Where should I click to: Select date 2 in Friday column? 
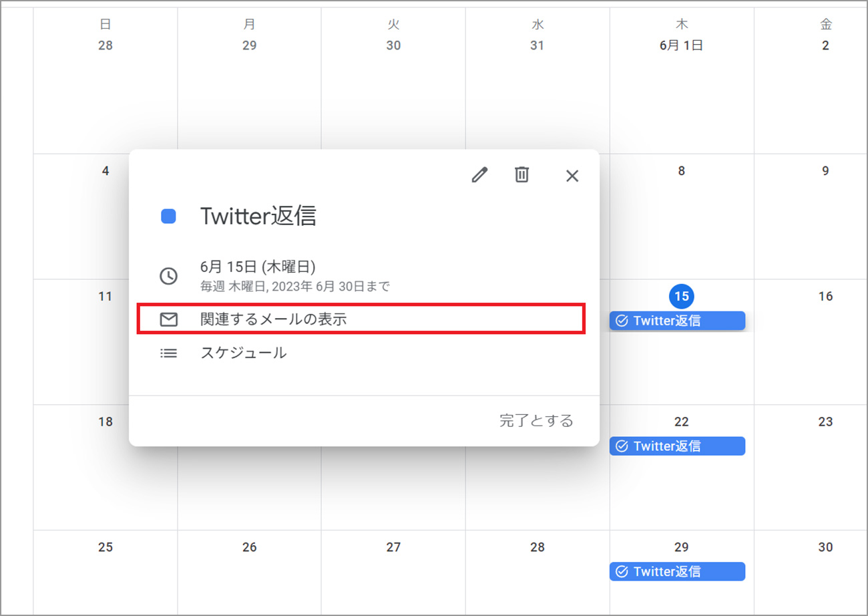pos(825,46)
